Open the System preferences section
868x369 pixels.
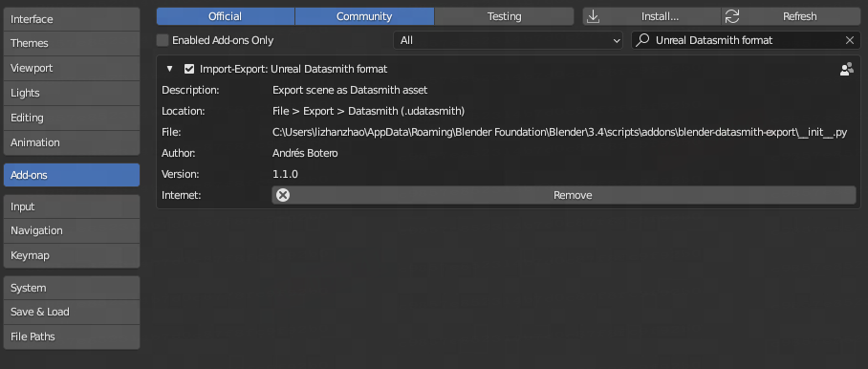[72, 288]
